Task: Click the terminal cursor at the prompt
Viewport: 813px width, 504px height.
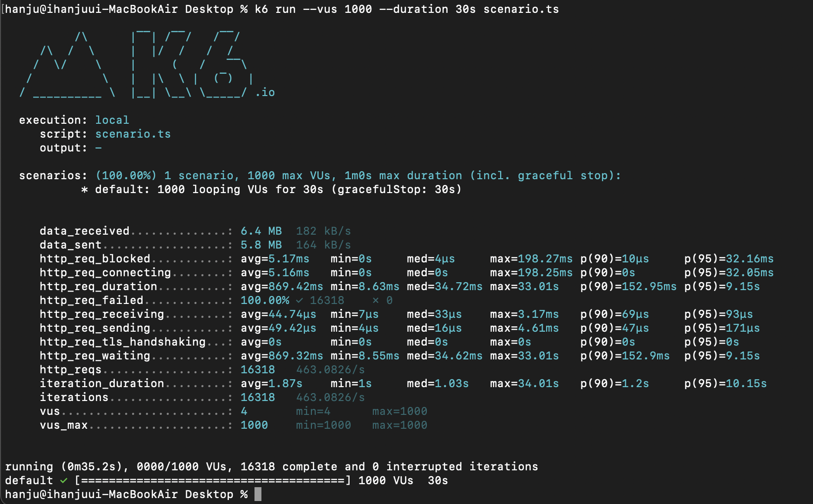Action: point(258,494)
